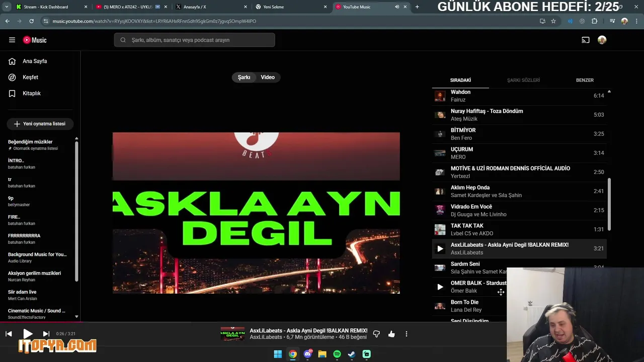The width and height of the screenshot is (644, 362).
Task: Select Vidrado Em Você in queue
Action: pyautogui.click(x=519, y=210)
